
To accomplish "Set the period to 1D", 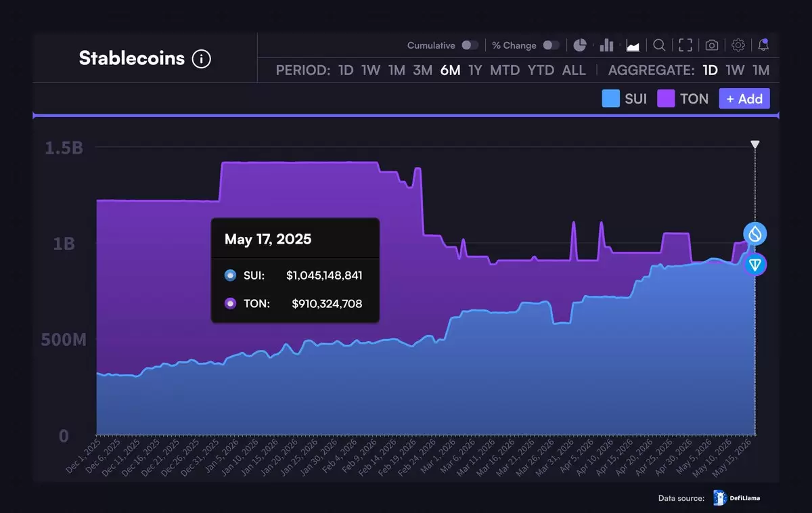I will [346, 70].
